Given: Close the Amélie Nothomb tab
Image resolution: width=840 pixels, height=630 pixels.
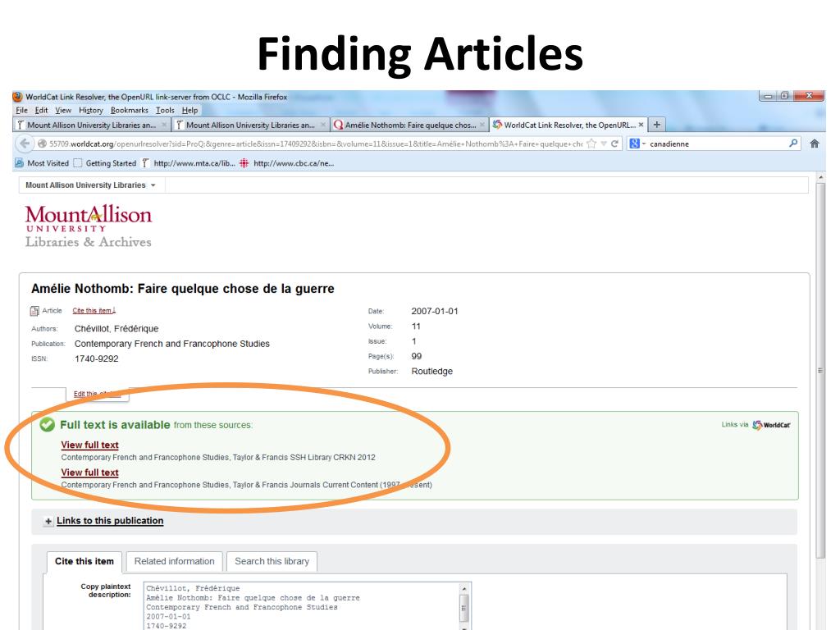Looking at the screenshot, I should point(482,125).
